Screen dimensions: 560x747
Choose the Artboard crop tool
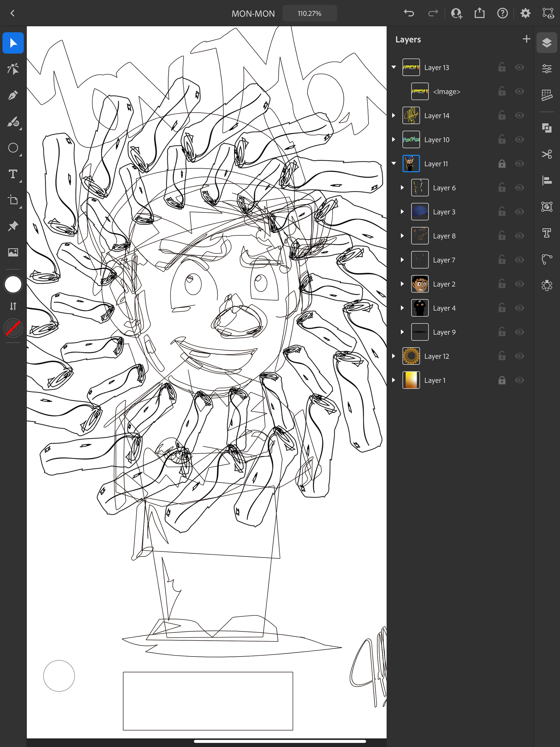[x=13, y=200]
